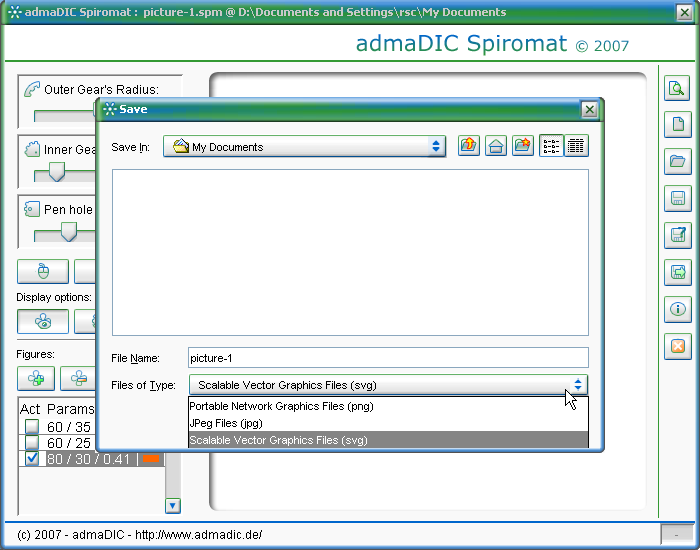Exit the app with orange X icon

click(677, 346)
